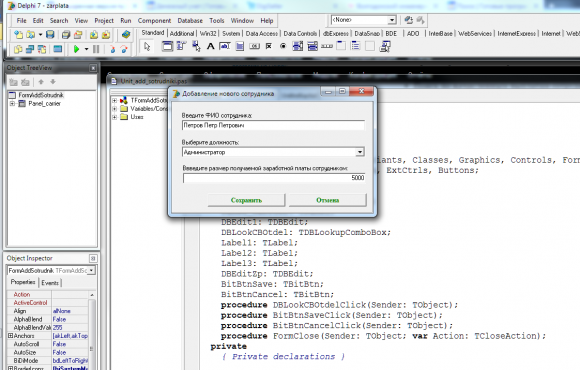Click the salary field showing 5000

[274, 178]
